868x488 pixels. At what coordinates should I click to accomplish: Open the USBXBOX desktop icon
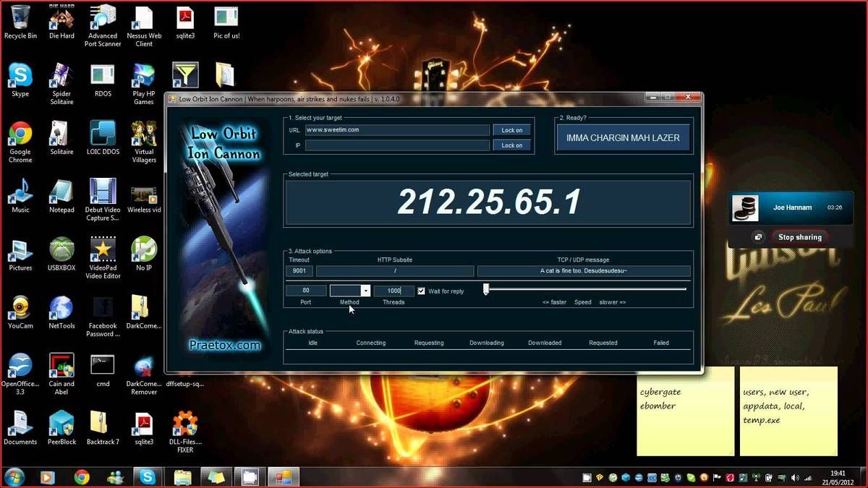pos(61,254)
